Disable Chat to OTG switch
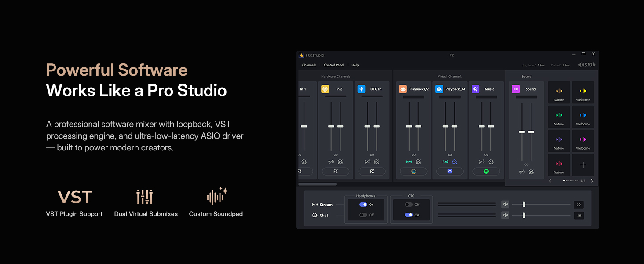644x264 pixels. click(x=409, y=215)
